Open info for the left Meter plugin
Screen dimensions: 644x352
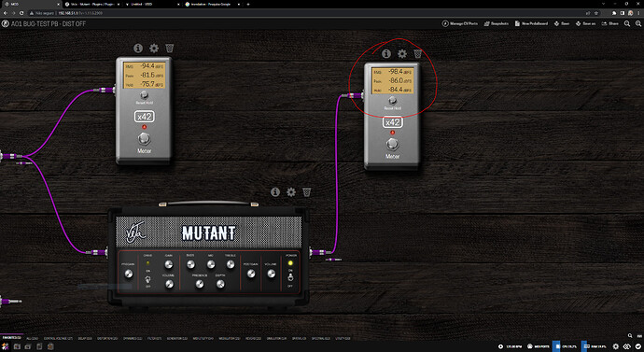pyautogui.click(x=138, y=48)
